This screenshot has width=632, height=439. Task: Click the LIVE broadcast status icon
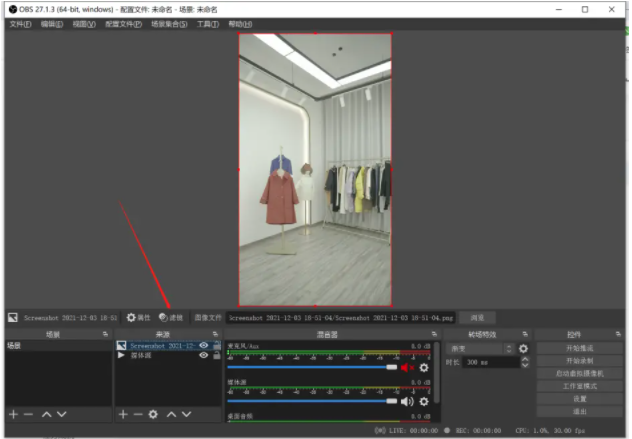pos(380,431)
